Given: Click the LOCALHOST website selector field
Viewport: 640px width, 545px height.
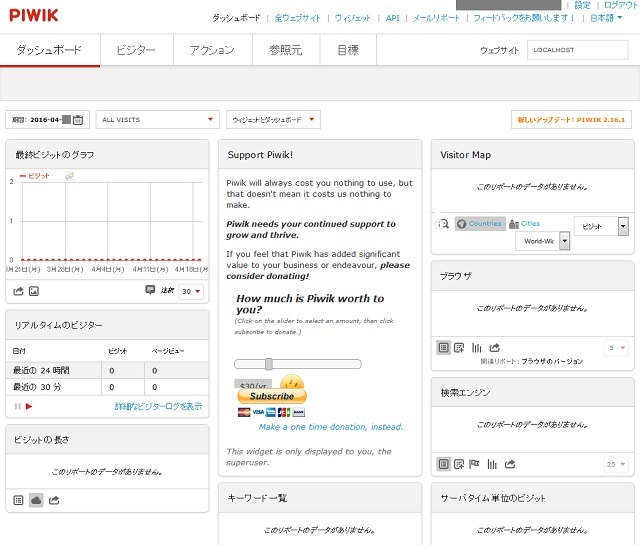Looking at the screenshot, I should (578, 50).
